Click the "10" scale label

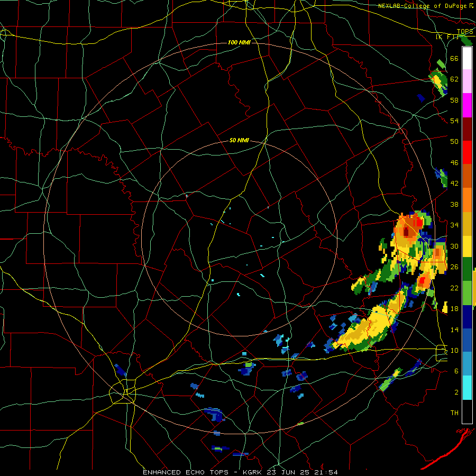pos(454,350)
